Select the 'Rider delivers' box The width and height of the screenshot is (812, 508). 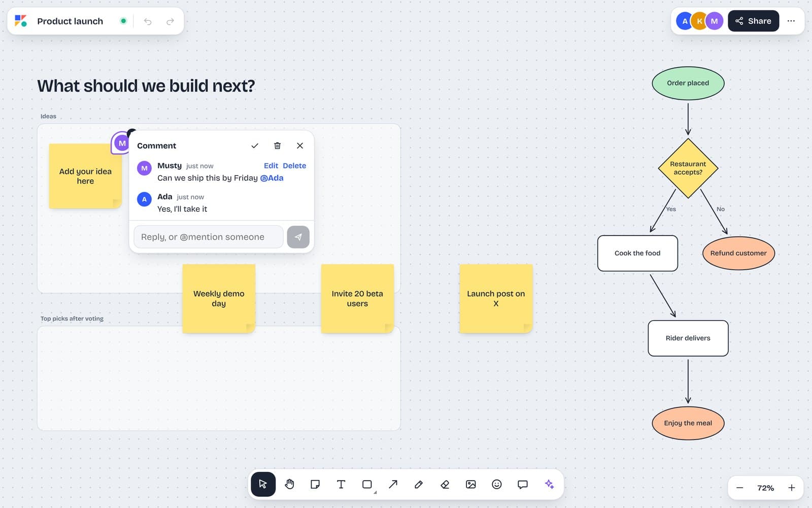coord(688,338)
